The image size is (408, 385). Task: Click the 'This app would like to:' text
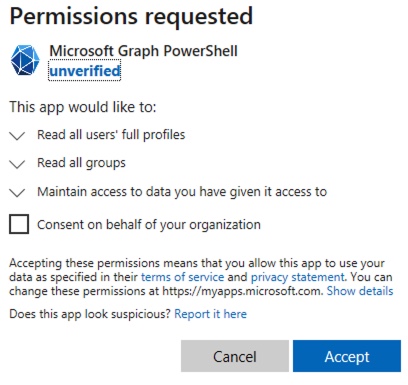point(83,107)
